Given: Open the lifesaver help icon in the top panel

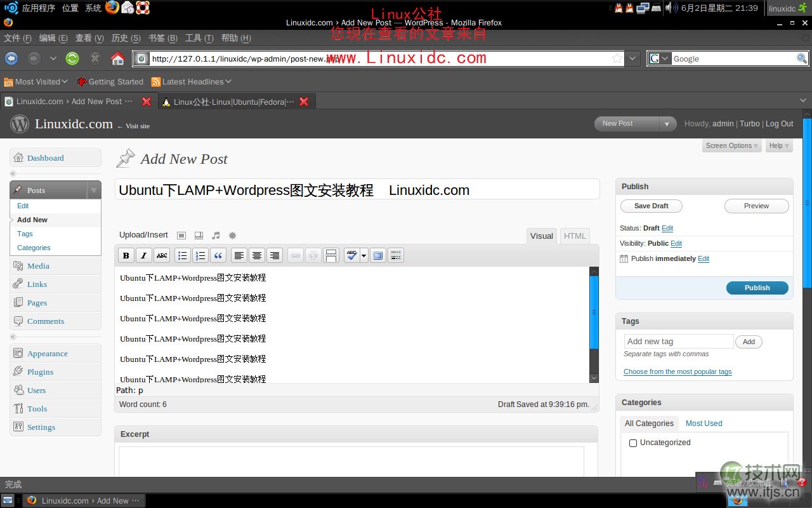Looking at the screenshot, I should click(x=143, y=8).
